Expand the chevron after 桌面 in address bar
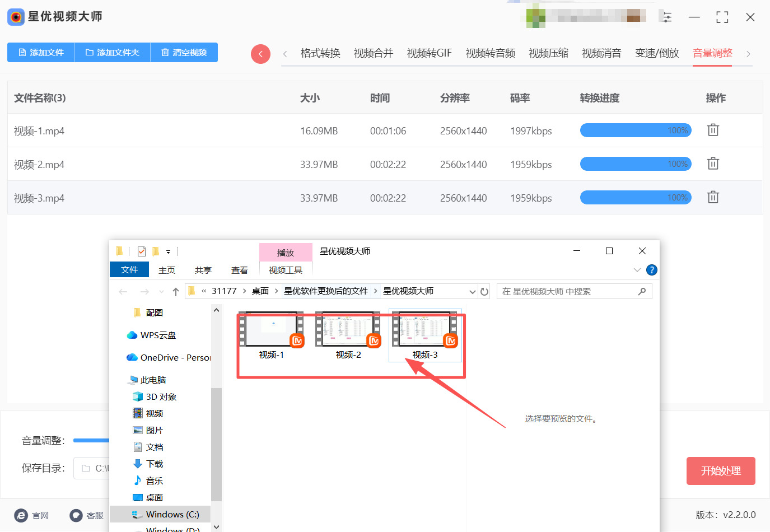The height and width of the screenshot is (532, 770). [x=276, y=291]
